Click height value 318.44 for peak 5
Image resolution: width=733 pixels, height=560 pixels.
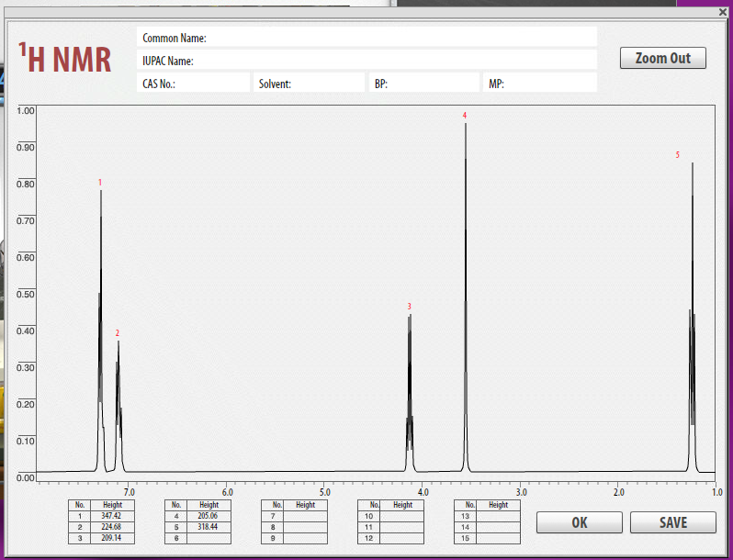209,527
